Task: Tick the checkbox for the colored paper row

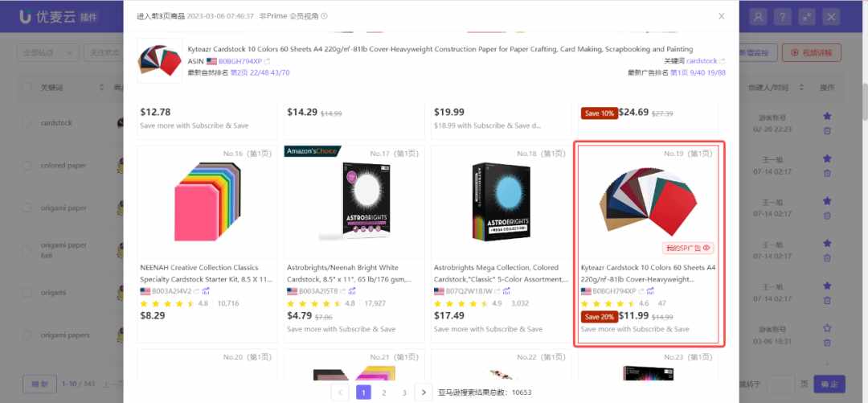Action: 27,165
